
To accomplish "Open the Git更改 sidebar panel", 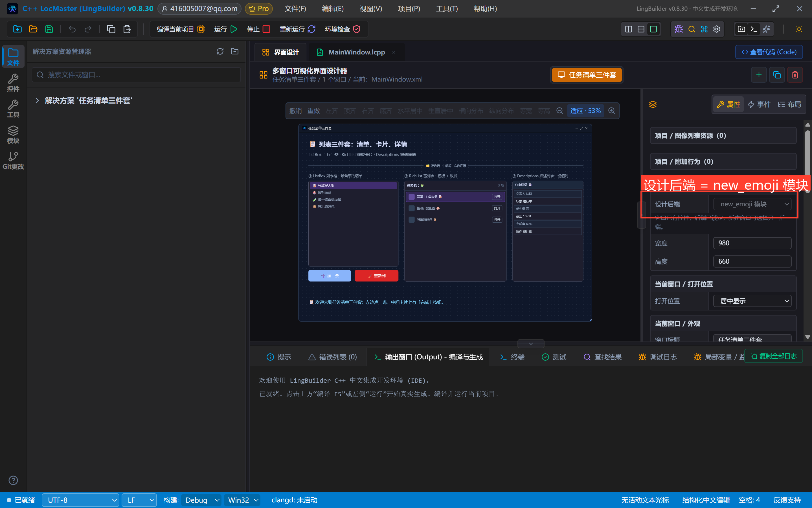I will pyautogui.click(x=13, y=161).
